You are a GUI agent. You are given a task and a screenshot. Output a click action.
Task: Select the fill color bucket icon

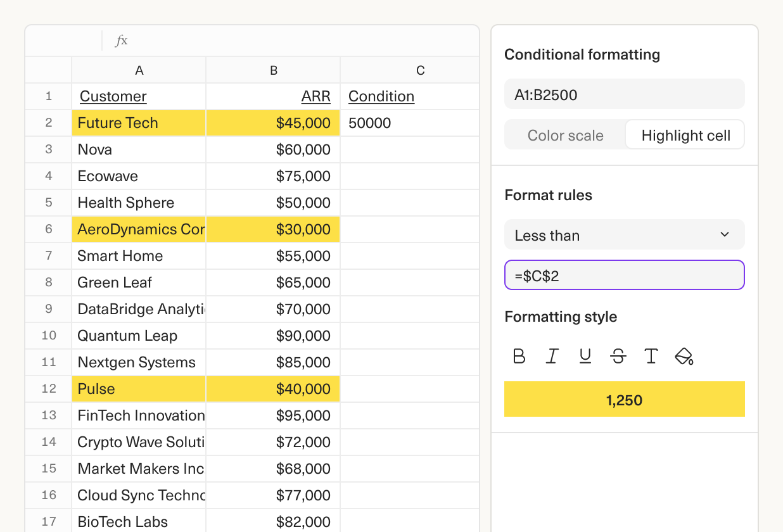[684, 356]
